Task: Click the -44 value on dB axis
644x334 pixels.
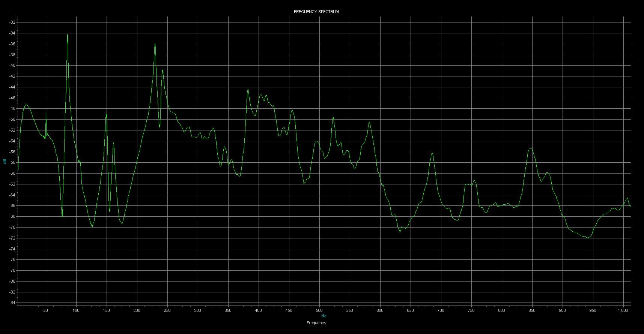Action: [12, 87]
